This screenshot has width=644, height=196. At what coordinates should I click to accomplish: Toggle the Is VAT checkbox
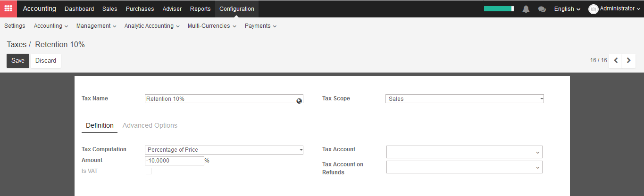[149, 171]
